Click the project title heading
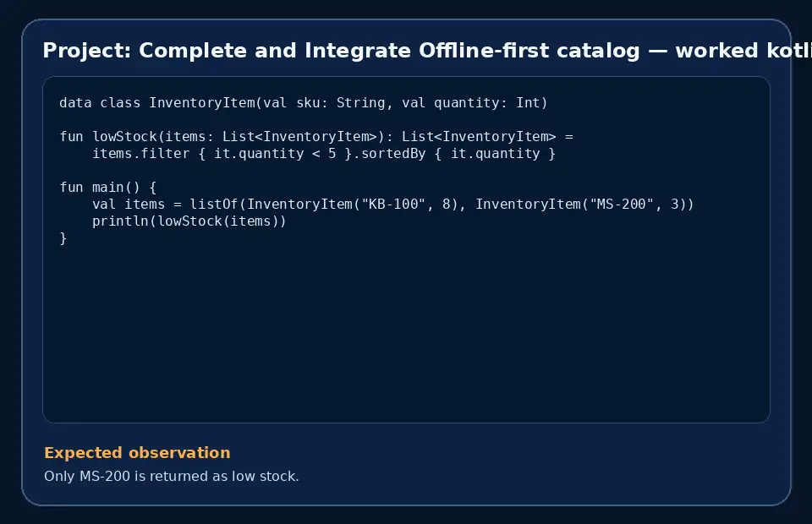This screenshot has height=524, width=812. (x=426, y=51)
